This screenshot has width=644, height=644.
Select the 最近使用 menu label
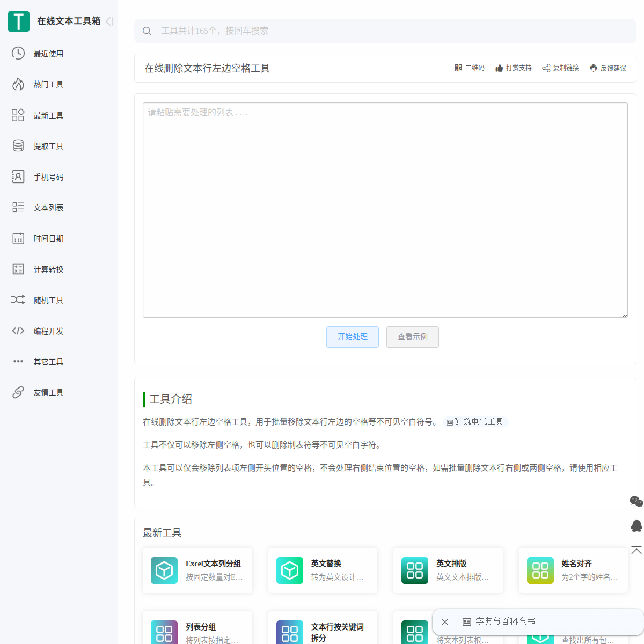[x=48, y=54]
